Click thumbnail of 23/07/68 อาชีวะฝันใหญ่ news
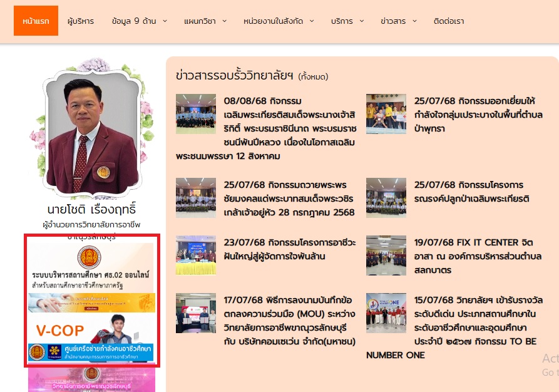559x392 pixels. [x=196, y=255]
